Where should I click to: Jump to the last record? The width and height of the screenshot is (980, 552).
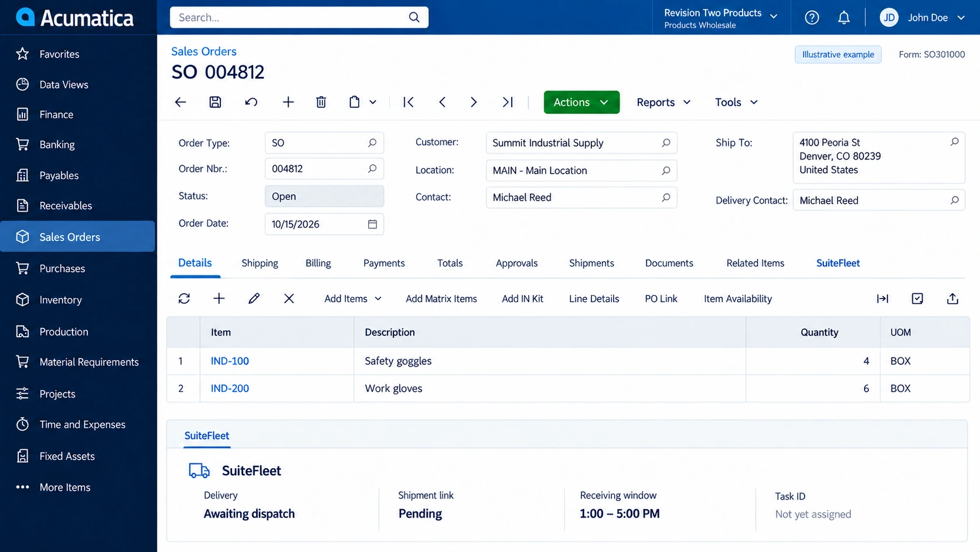508,102
